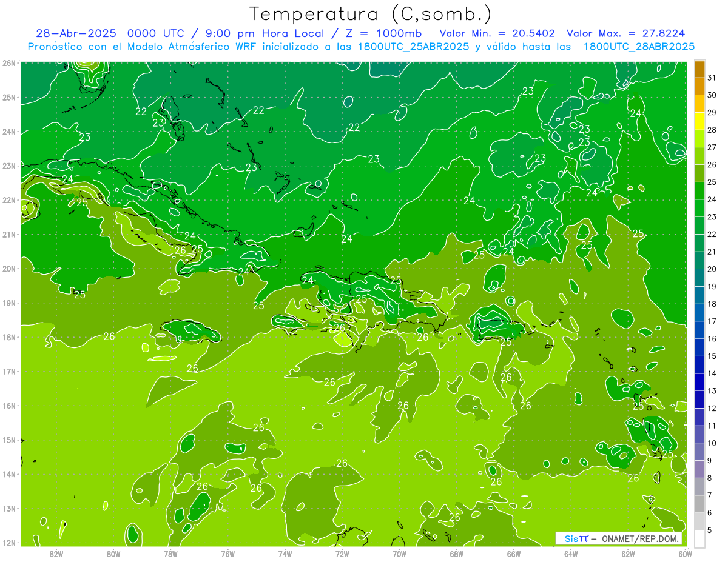Click legend value 28 on color scale
The width and height of the screenshot is (728, 562).
712,130
